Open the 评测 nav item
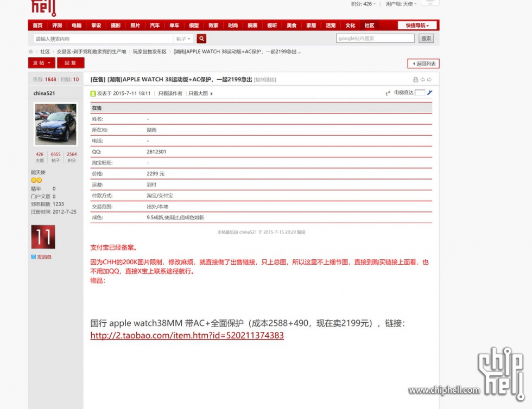The image size is (532, 409). [x=57, y=25]
